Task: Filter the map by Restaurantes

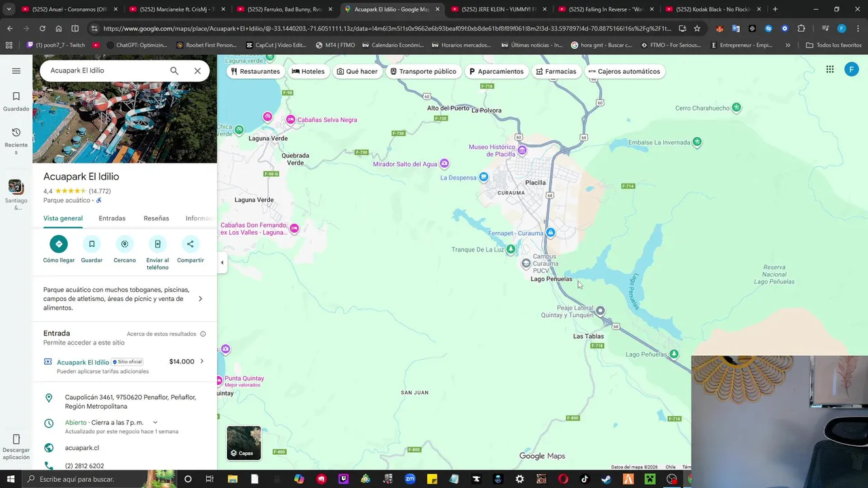Action: (x=256, y=71)
